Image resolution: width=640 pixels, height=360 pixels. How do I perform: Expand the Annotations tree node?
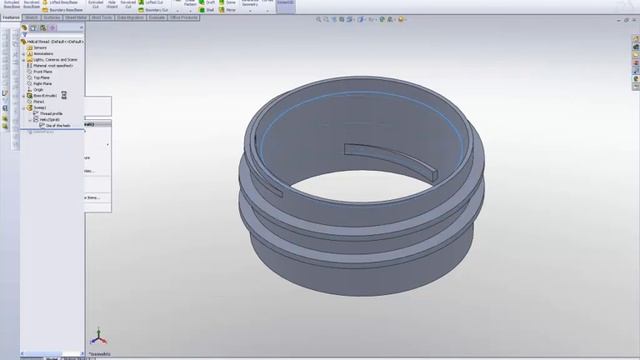coord(24,54)
